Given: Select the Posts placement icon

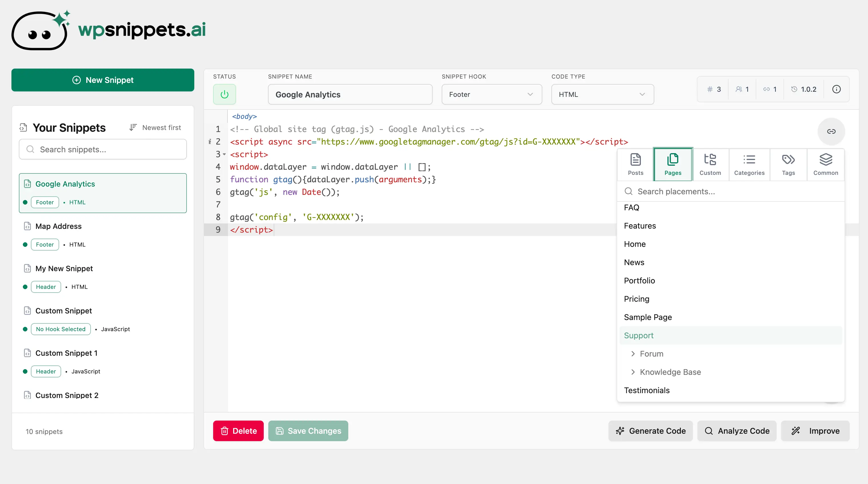Looking at the screenshot, I should (x=635, y=164).
